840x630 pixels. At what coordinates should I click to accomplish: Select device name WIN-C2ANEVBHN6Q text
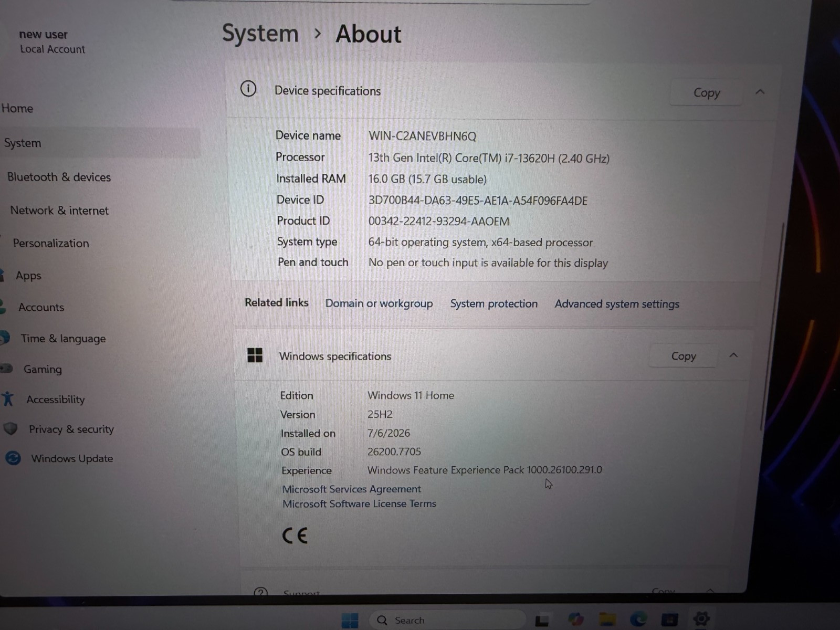pos(422,136)
